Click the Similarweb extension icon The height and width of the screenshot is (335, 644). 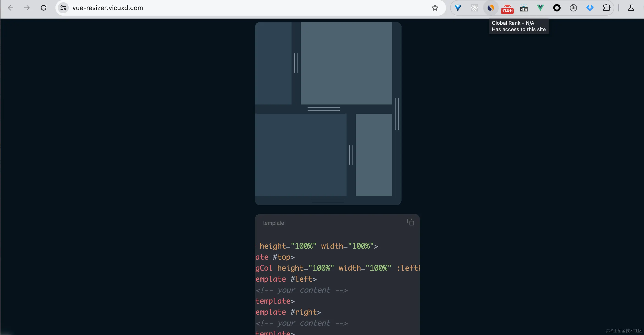coord(490,8)
